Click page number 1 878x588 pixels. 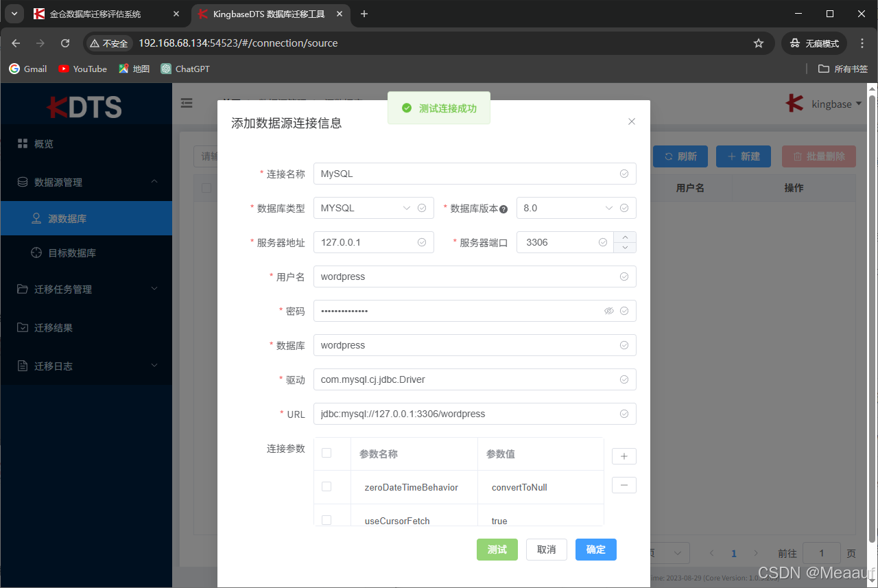(734, 553)
